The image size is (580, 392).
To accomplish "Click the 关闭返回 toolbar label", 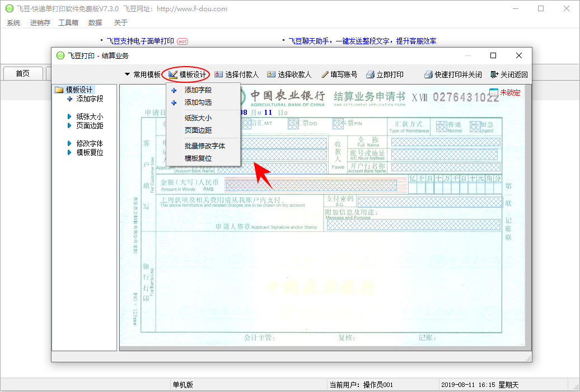I will (514, 75).
